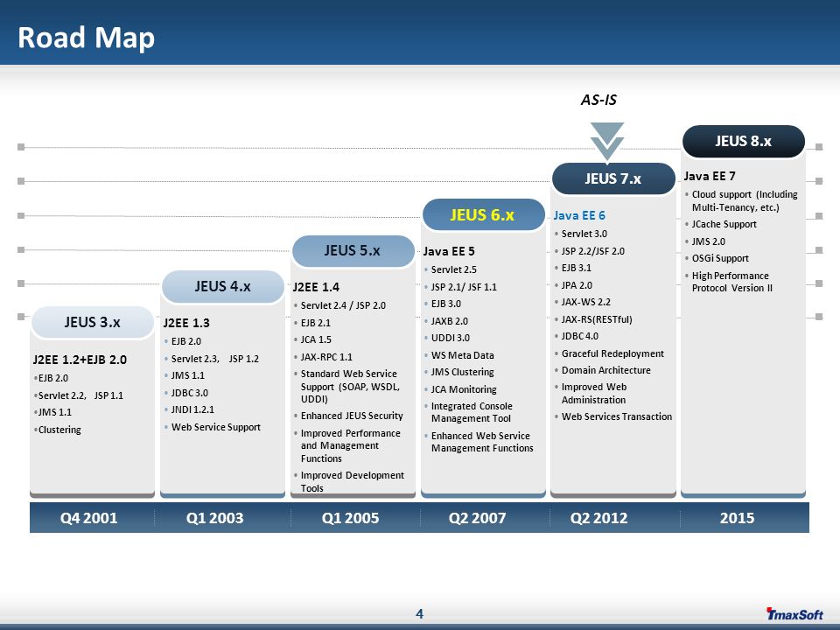The image size is (840, 630).
Task: Click the AS-IS label
Action: pyautogui.click(x=598, y=100)
